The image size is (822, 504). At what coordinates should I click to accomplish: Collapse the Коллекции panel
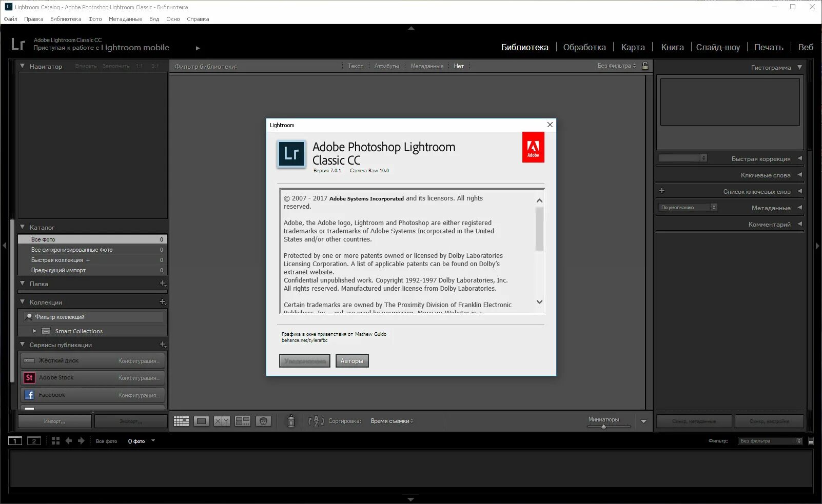point(22,302)
